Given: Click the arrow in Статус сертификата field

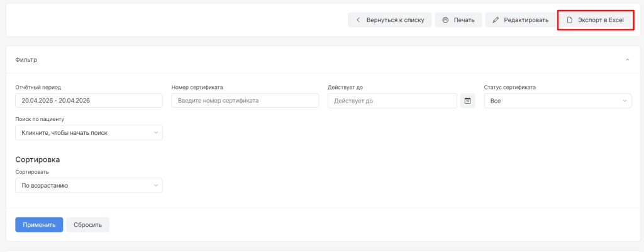Looking at the screenshot, I should coord(625,101).
